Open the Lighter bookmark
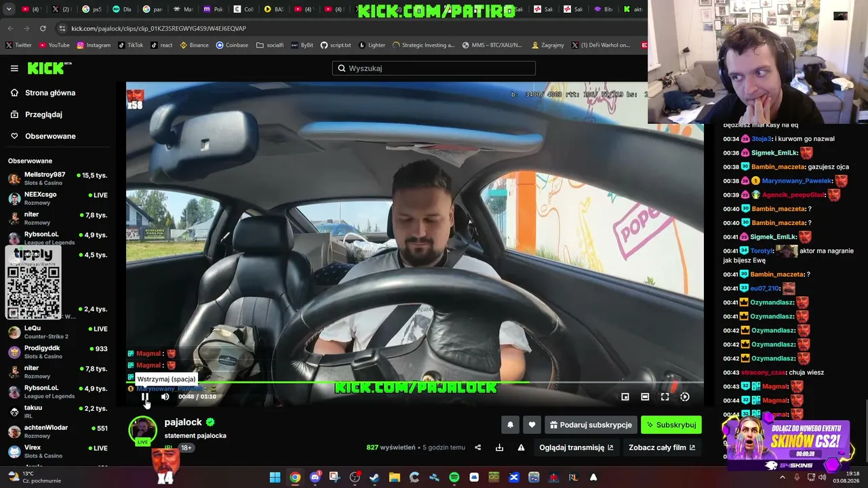The width and height of the screenshot is (868, 488). [372, 45]
